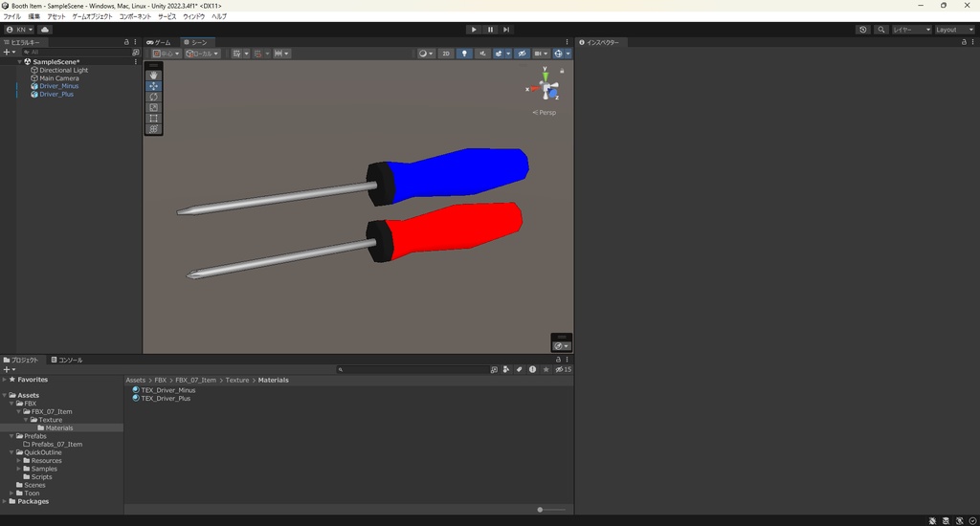This screenshot has height=526, width=980.
Task: Toggle hidden packages count 15
Action: click(x=563, y=370)
